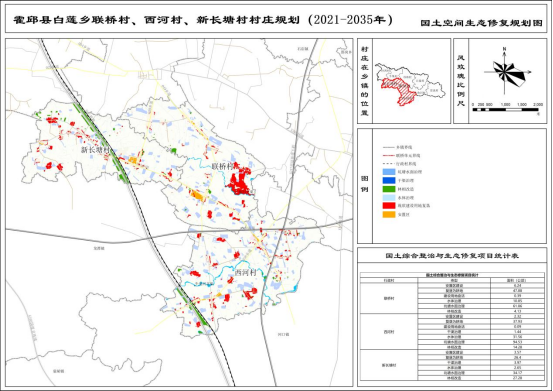Click the gray line symbol in the legend
The height and width of the screenshot is (391, 553).
point(388,147)
